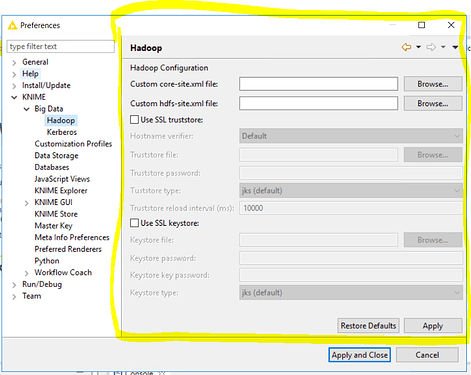
Task: Cancel the Preferences dialog
Action: coord(427,355)
